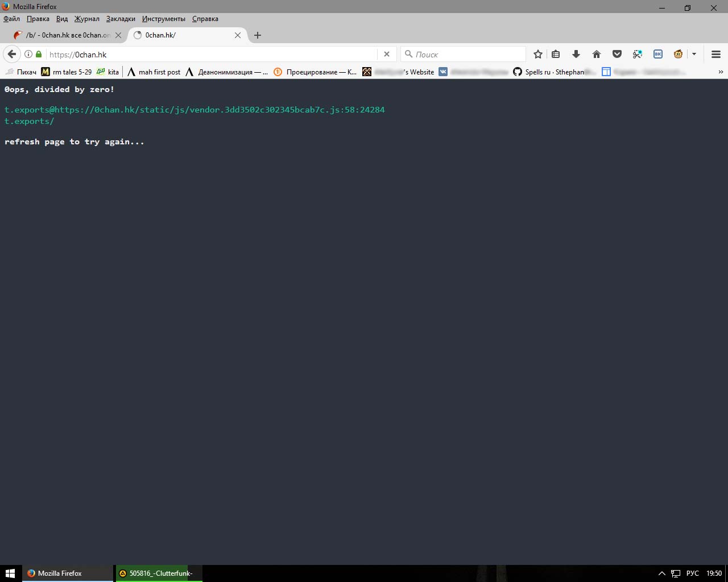Open the Деанонимизация bookmark
Screen dimensions: 728x582
[226, 72]
